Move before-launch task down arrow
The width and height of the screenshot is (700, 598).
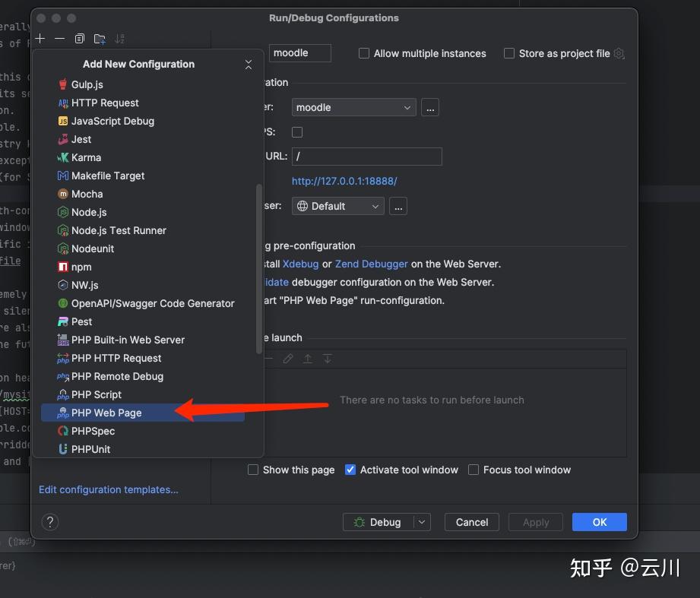coord(328,359)
